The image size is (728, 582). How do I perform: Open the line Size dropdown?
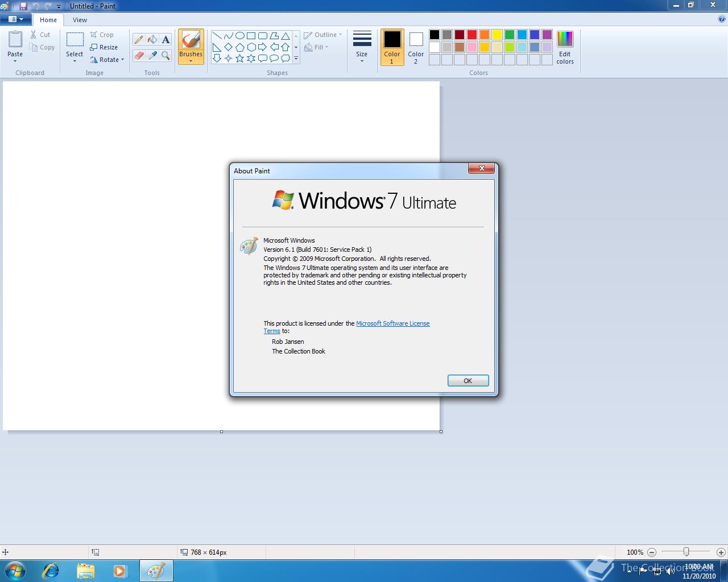[x=362, y=47]
